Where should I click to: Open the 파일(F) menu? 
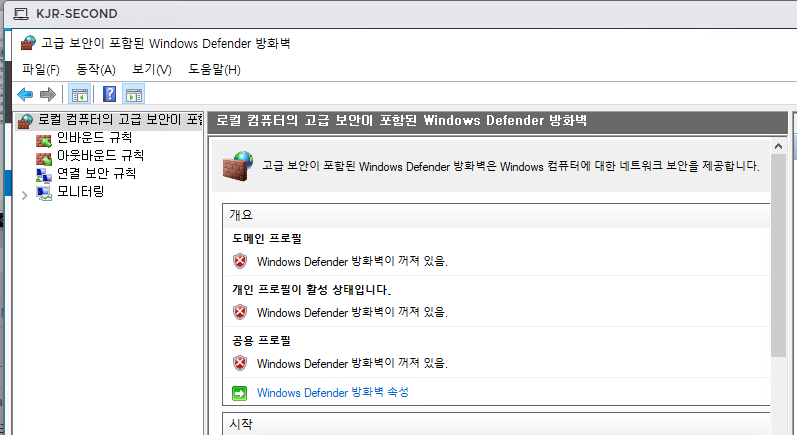click(41, 70)
